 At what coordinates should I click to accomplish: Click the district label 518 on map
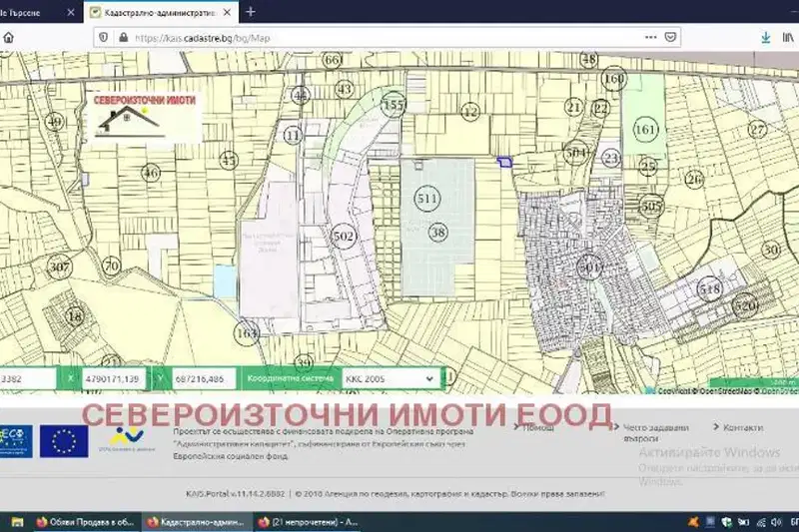(x=709, y=289)
